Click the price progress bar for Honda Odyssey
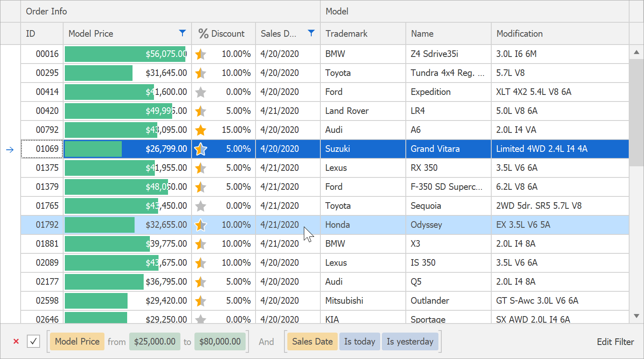This screenshot has height=359, width=644. pos(100,225)
